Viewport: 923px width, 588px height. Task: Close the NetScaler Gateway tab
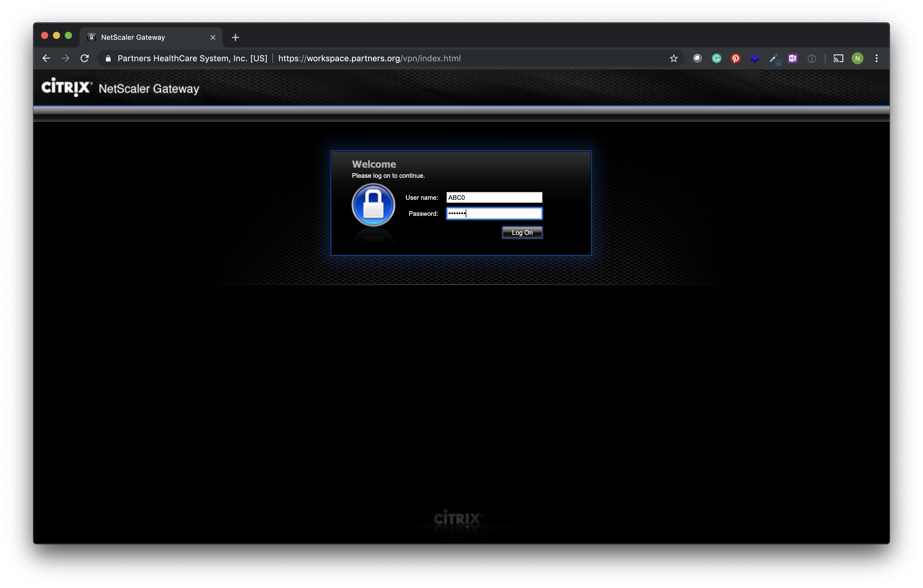[x=213, y=37]
